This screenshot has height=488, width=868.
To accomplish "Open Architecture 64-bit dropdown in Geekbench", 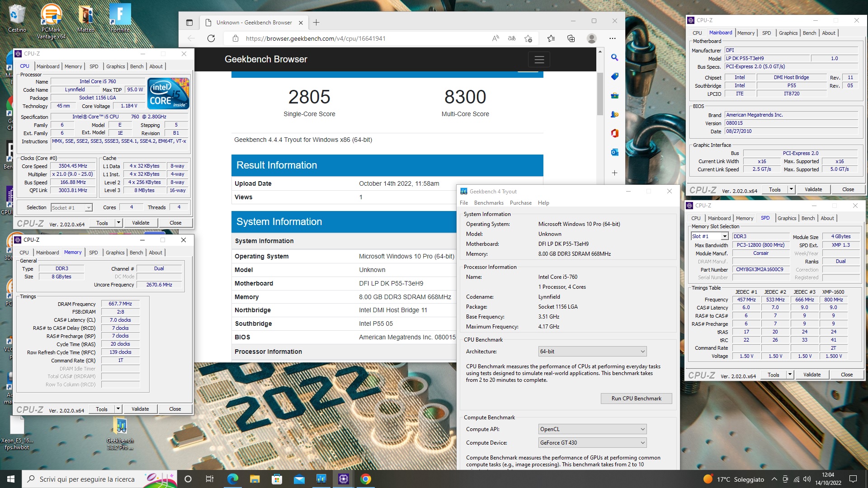I will (592, 352).
